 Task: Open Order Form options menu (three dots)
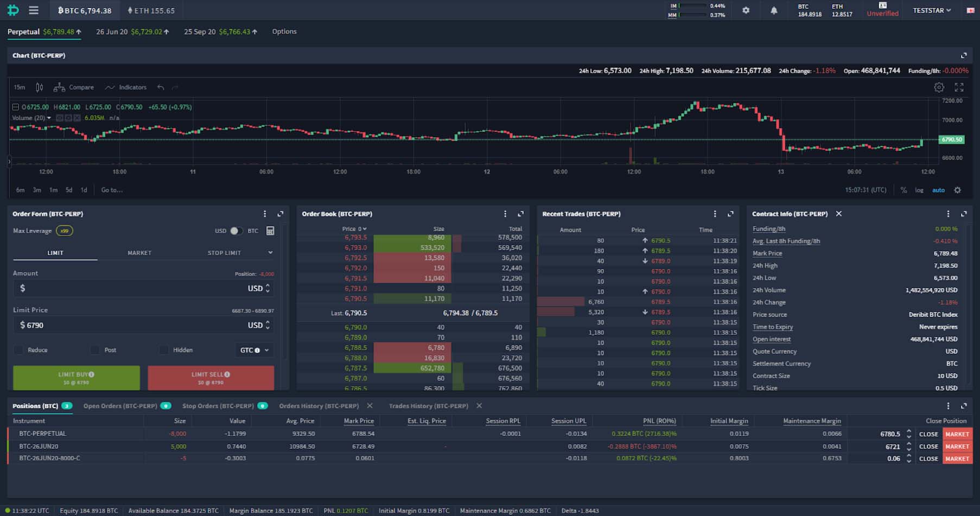[265, 214]
